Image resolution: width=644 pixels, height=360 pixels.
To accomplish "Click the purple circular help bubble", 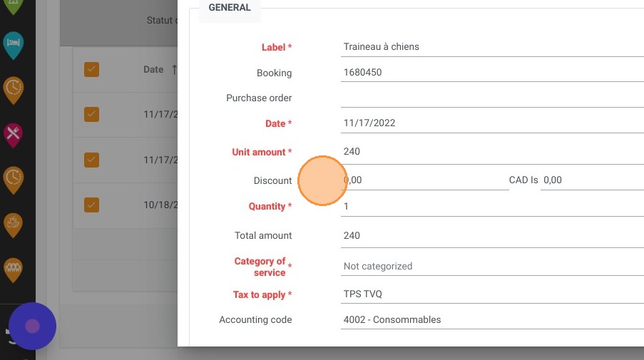I will point(32,326).
